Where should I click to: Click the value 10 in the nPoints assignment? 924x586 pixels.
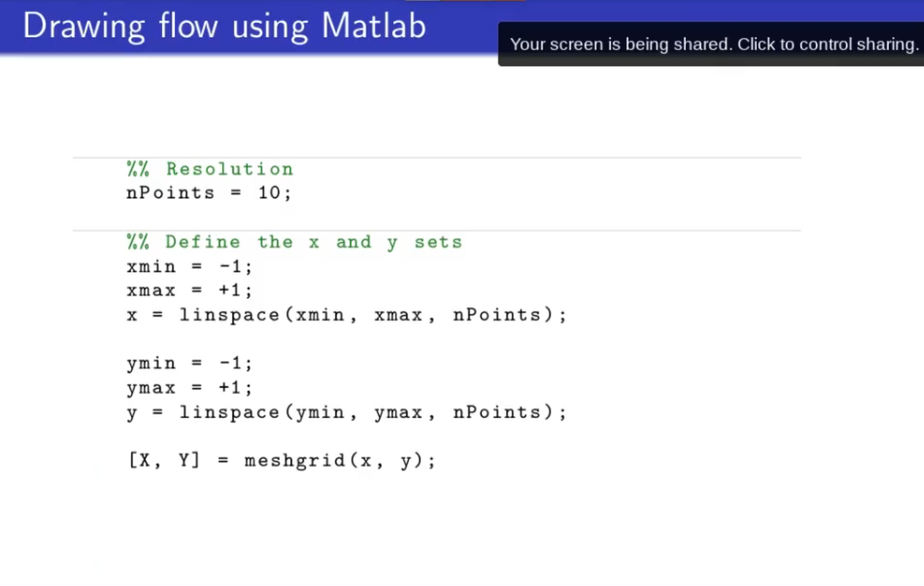(x=269, y=193)
